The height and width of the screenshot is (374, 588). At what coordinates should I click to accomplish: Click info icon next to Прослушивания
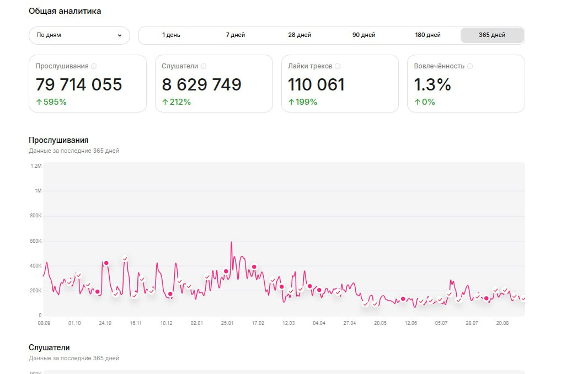tap(94, 66)
